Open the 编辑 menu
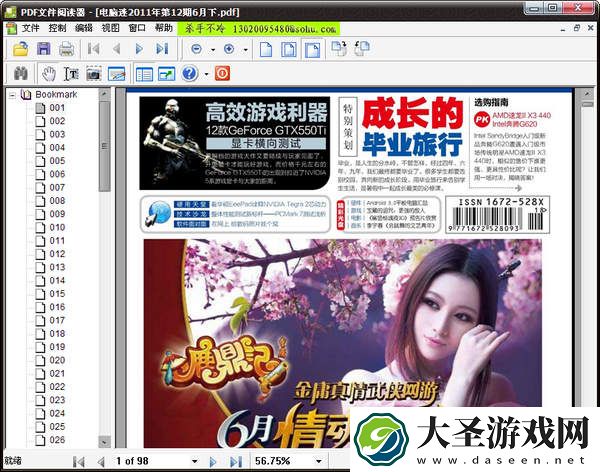The width and height of the screenshot is (600, 472). pos(84,28)
